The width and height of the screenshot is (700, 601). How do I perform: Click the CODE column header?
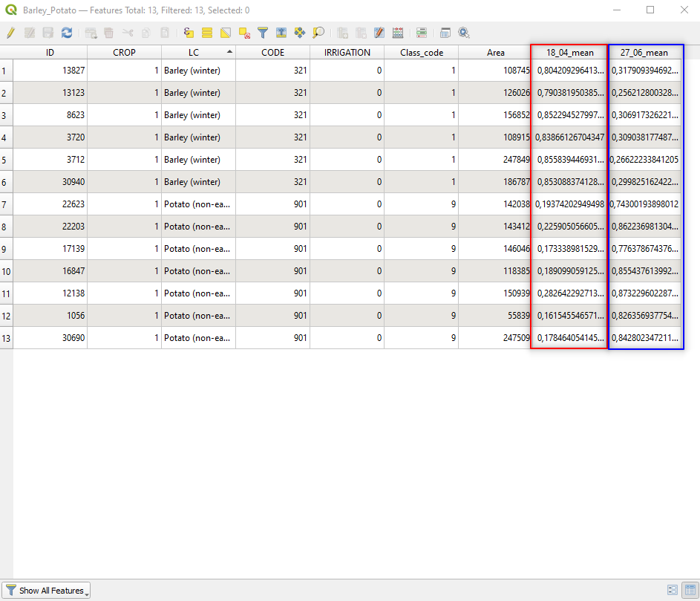click(272, 52)
